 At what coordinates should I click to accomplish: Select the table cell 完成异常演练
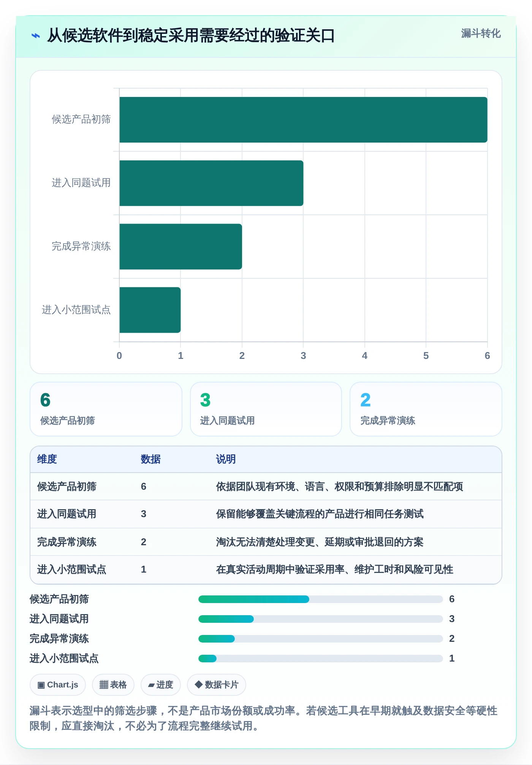point(67,542)
